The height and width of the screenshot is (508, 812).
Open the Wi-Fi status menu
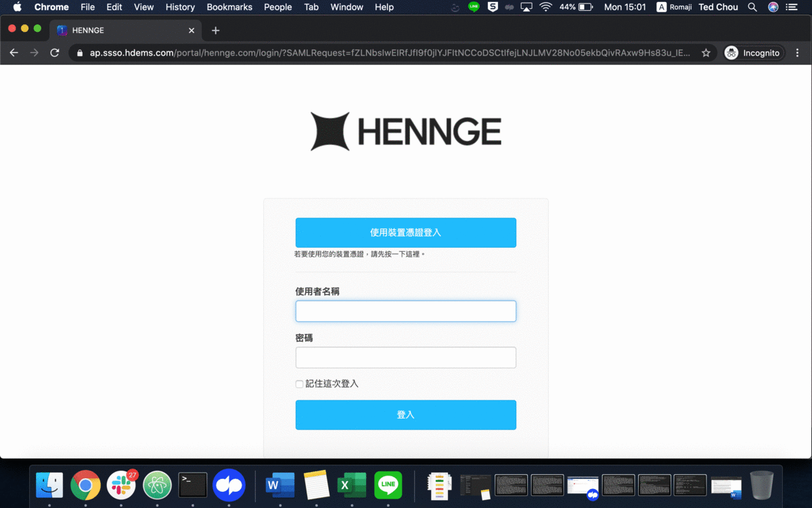[x=545, y=7]
